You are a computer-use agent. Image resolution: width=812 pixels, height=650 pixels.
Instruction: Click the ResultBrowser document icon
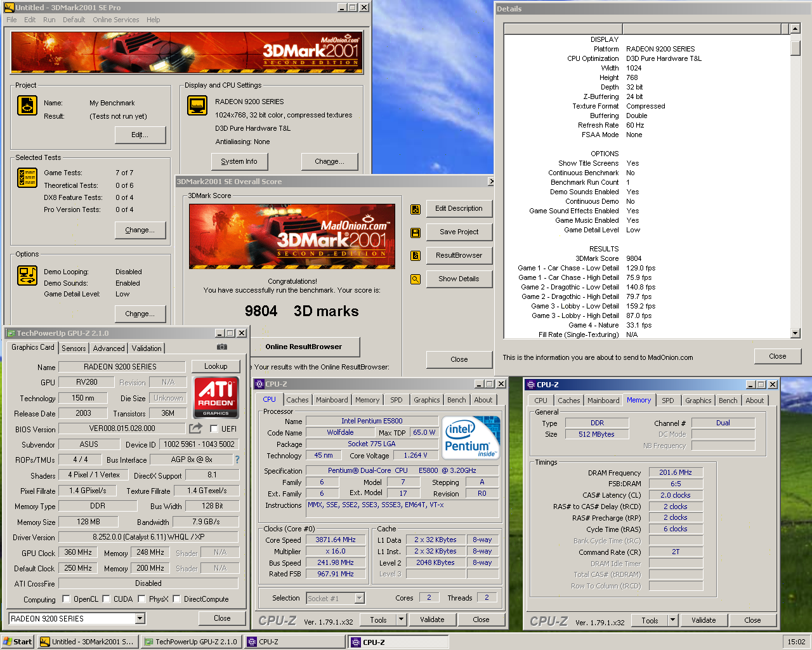click(416, 256)
